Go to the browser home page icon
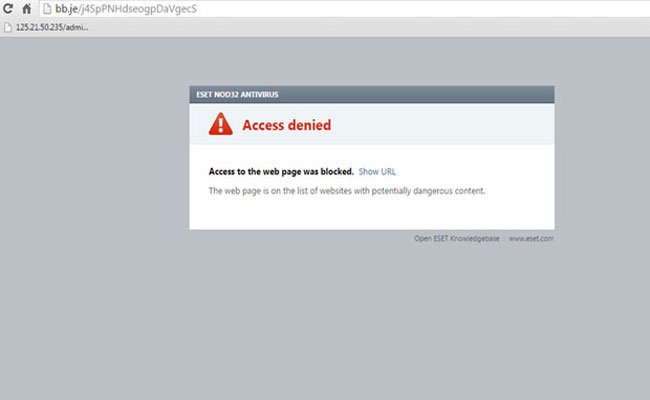This screenshot has width=650, height=400. click(27, 8)
